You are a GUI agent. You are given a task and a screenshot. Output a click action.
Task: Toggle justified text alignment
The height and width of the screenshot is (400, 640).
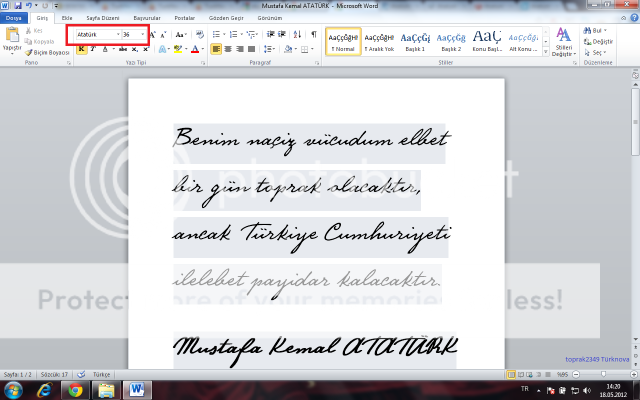click(251, 49)
